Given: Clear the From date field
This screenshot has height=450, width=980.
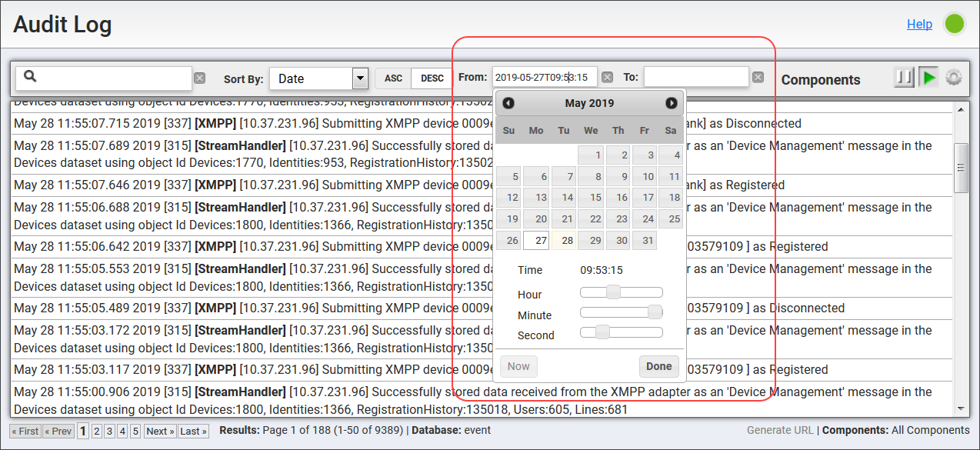Looking at the screenshot, I should [x=606, y=78].
